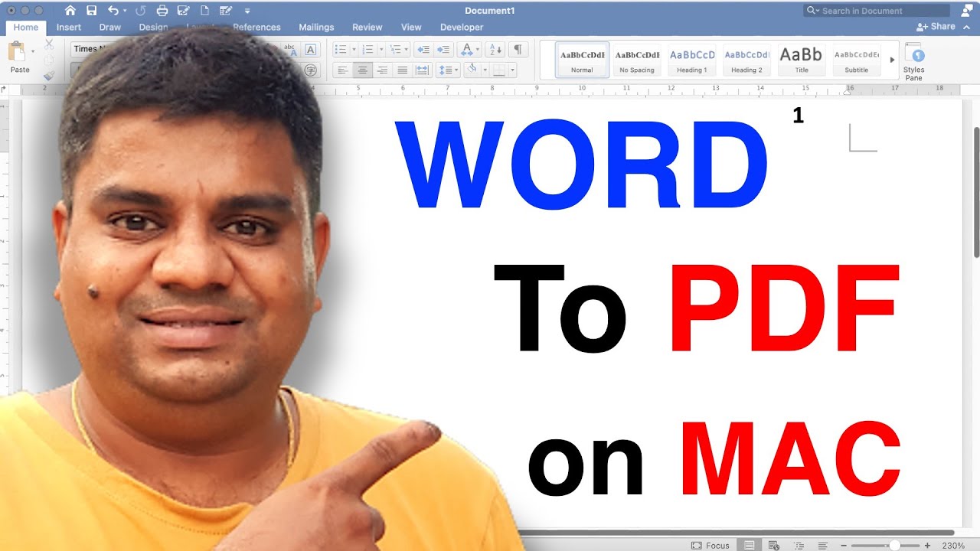Open the Paste options dropdown arrow

[33, 51]
